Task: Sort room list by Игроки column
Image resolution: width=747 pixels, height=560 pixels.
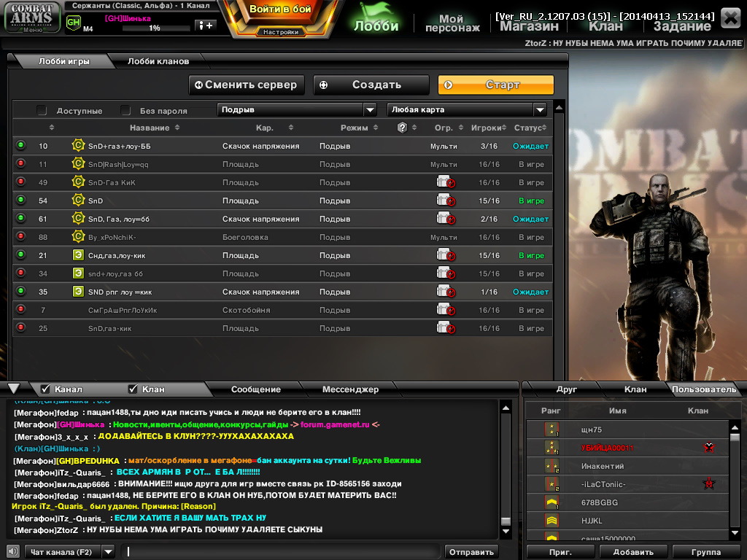Action: (x=488, y=128)
